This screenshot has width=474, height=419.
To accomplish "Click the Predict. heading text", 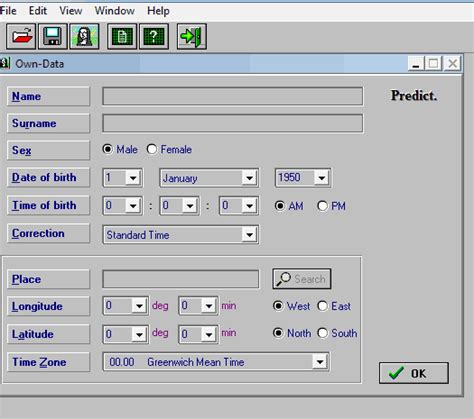I will pos(414,96).
